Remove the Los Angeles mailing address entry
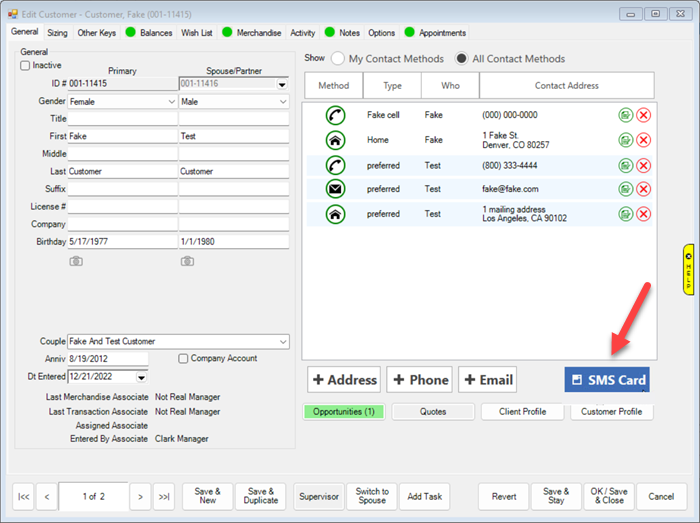The image size is (700, 523). pos(643,213)
